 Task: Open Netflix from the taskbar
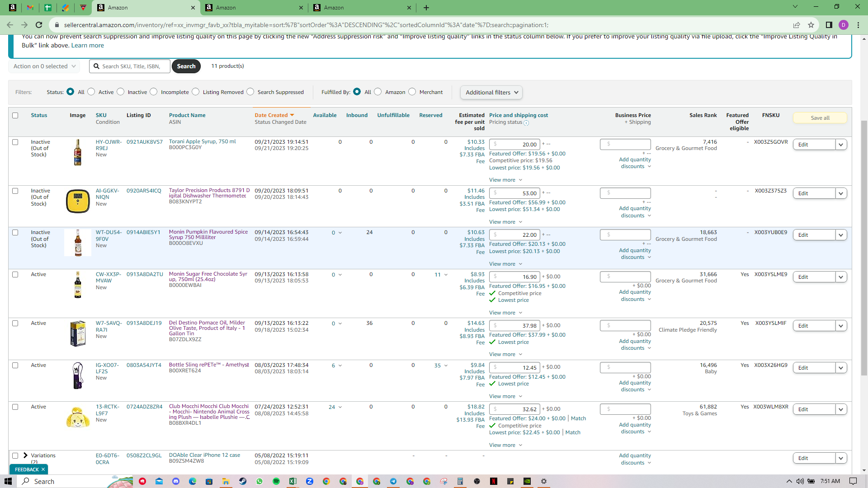pos(494,481)
